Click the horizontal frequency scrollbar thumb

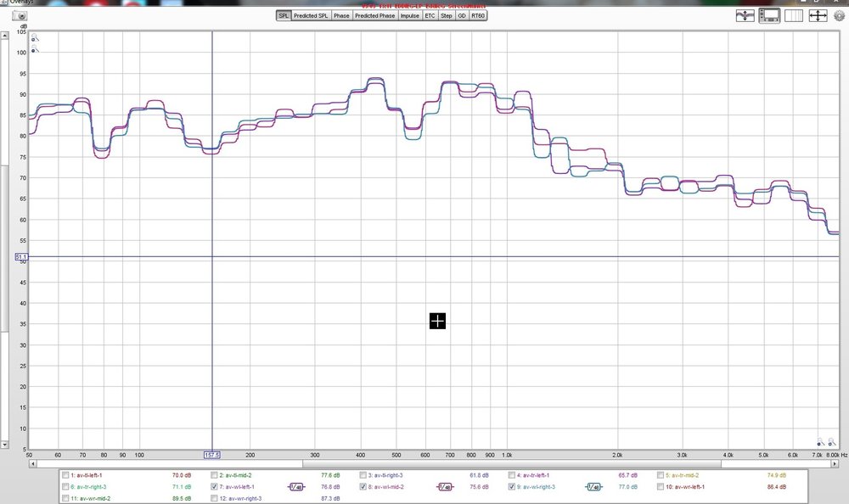[512, 463]
